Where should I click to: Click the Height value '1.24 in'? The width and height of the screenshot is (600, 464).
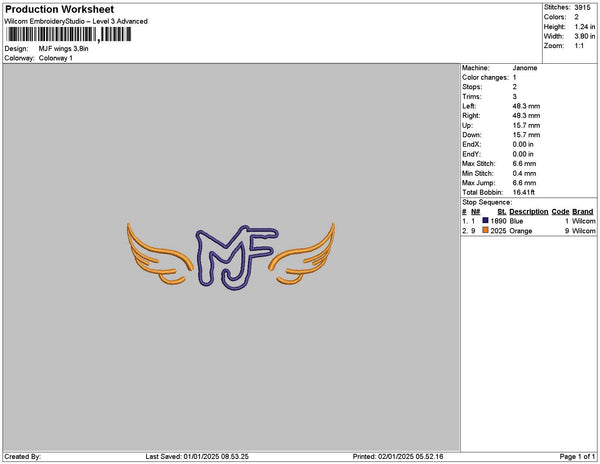(585, 27)
